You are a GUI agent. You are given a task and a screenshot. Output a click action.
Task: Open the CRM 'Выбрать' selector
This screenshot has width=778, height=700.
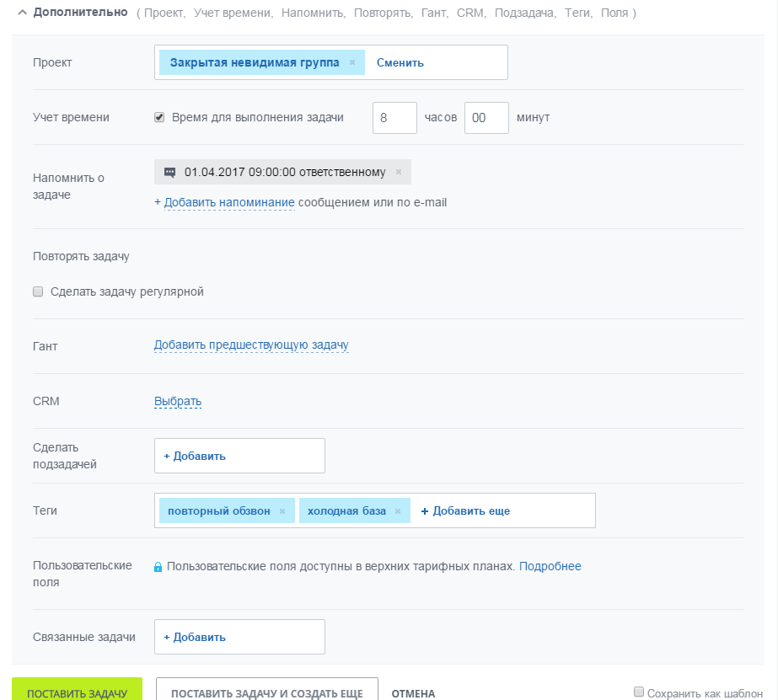click(178, 401)
